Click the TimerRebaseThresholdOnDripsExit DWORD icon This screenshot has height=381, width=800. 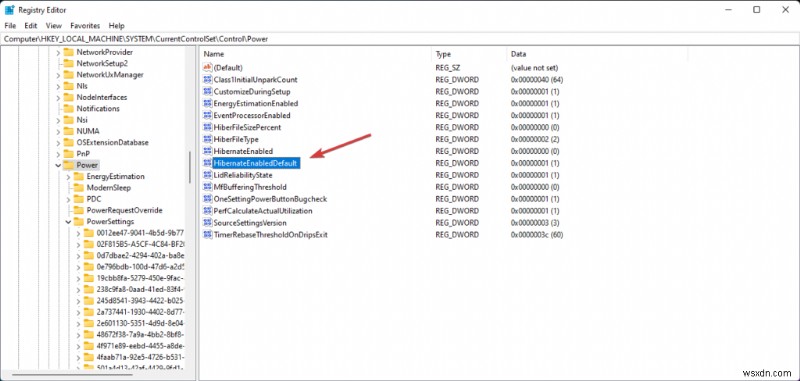pos(207,235)
